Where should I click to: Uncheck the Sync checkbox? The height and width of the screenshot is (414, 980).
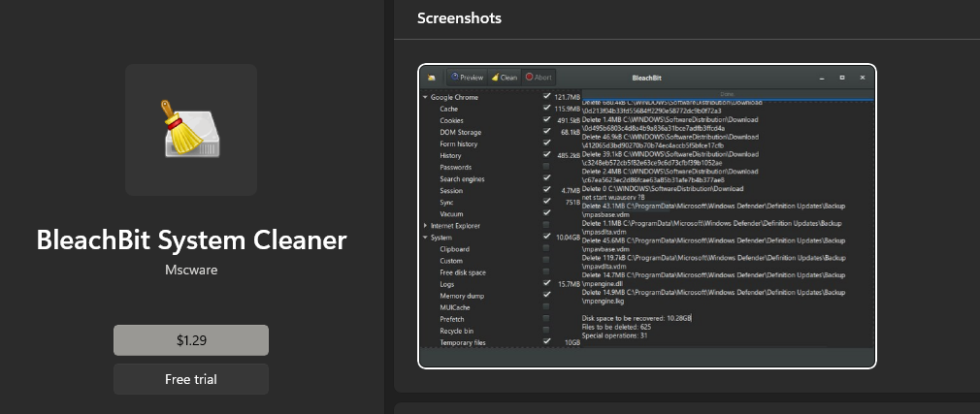click(547, 201)
